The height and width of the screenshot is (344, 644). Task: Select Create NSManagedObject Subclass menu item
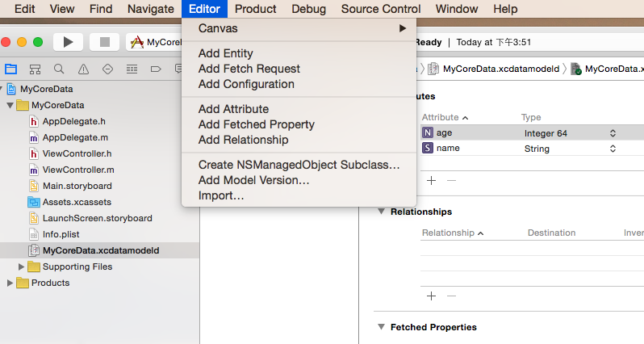click(x=299, y=165)
